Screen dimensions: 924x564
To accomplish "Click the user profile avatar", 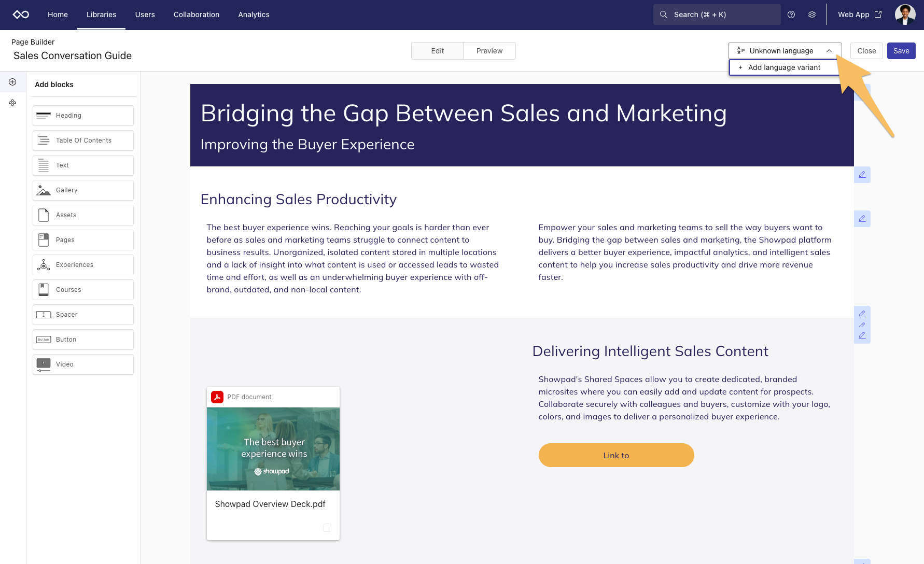I will pos(905,15).
